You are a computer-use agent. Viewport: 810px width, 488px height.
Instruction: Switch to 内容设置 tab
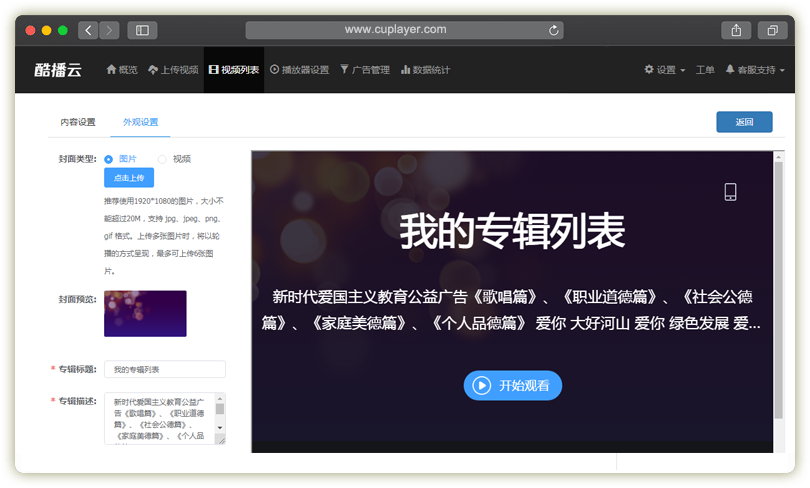(x=78, y=122)
